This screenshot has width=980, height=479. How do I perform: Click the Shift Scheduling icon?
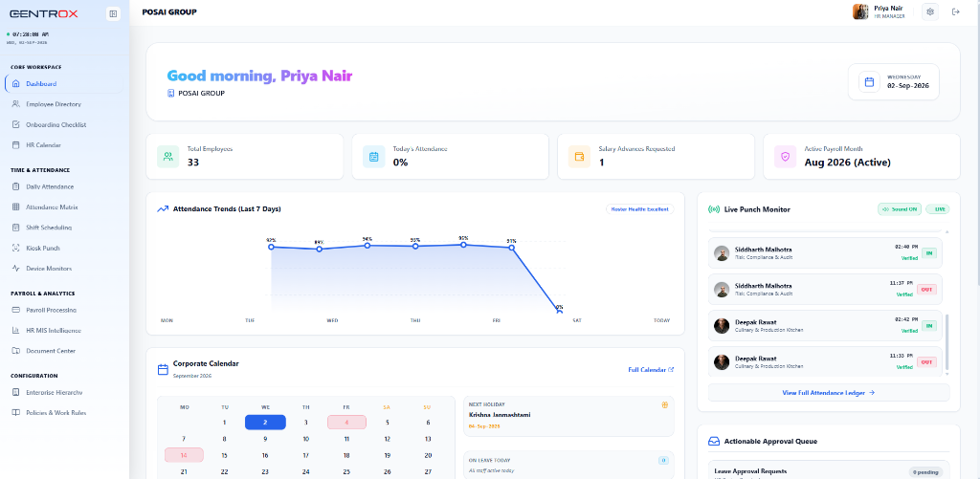16,228
